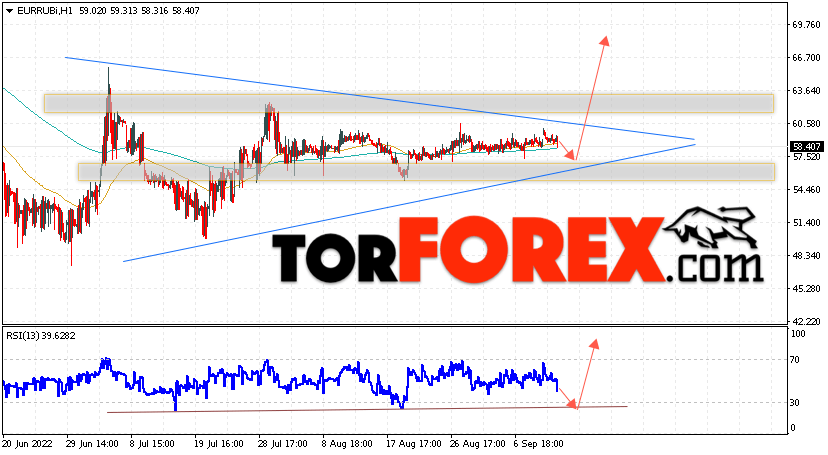The image size is (828, 455).
Task: Click price level 45.280 on the axis
Action: coord(806,289)
